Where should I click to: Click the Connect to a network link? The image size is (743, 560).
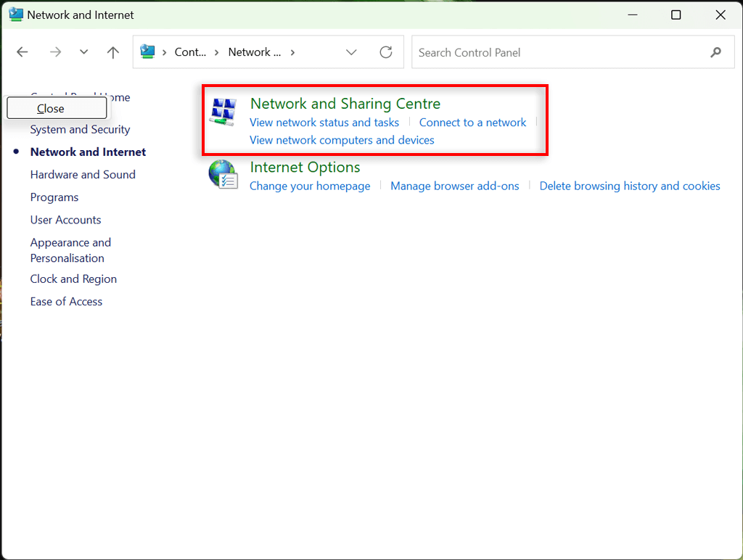(x=472, y=123)
